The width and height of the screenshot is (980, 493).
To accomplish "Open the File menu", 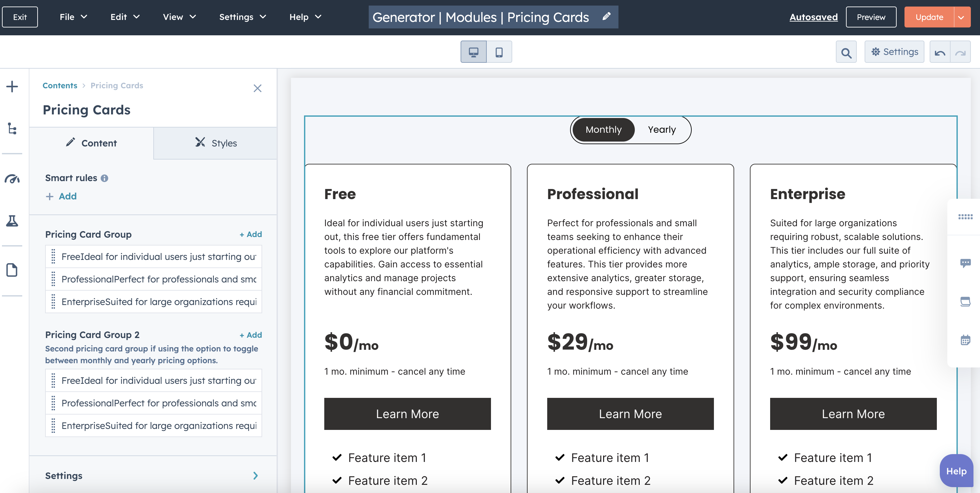I will coord(74,17).
